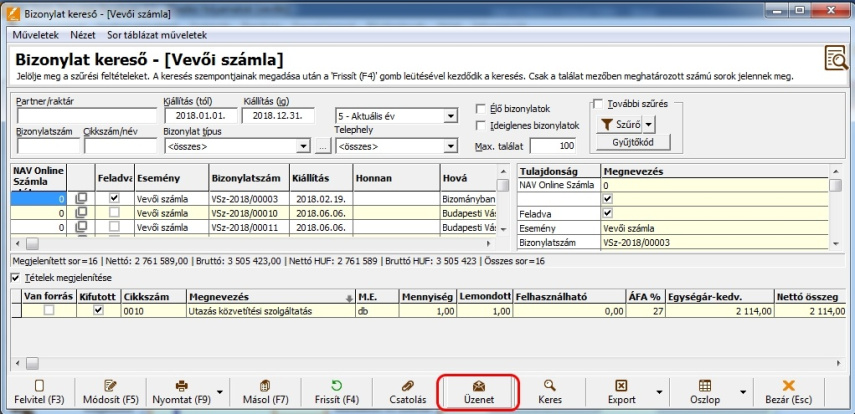Image resolution: width=855 pixels, height=414 pixels.
Task: Click the Nyomtat (F9) printer icon
Action: 182,385
